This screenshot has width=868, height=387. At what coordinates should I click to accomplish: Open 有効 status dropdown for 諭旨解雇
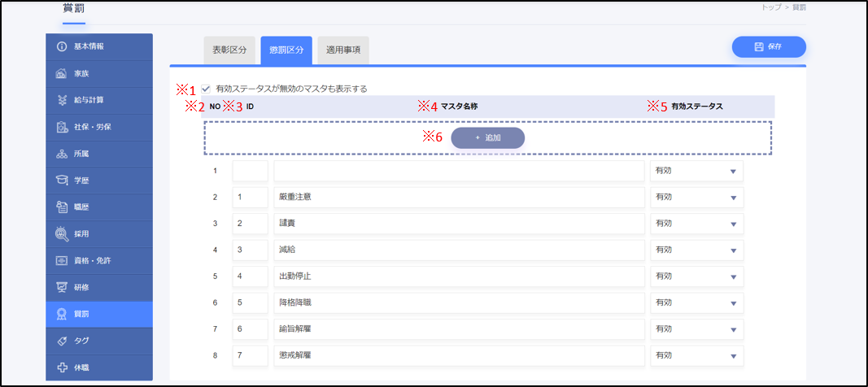click(696, 329)
